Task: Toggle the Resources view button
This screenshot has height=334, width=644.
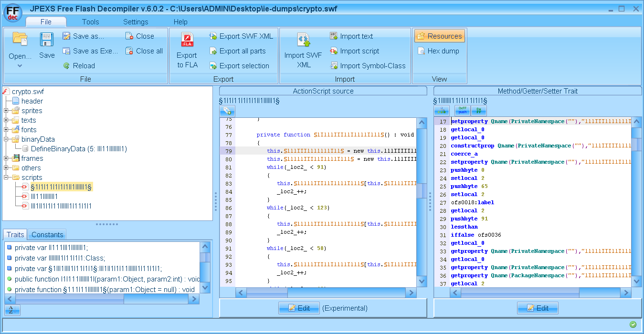Action: coord(439,36)
